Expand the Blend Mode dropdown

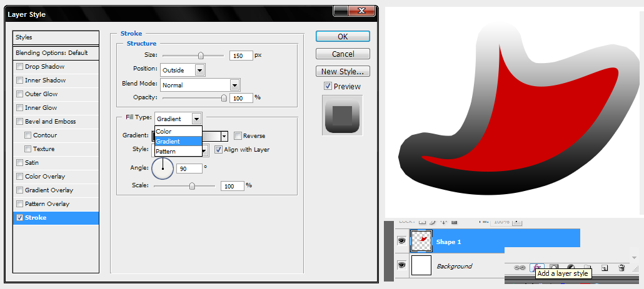(x=234, y=85)
